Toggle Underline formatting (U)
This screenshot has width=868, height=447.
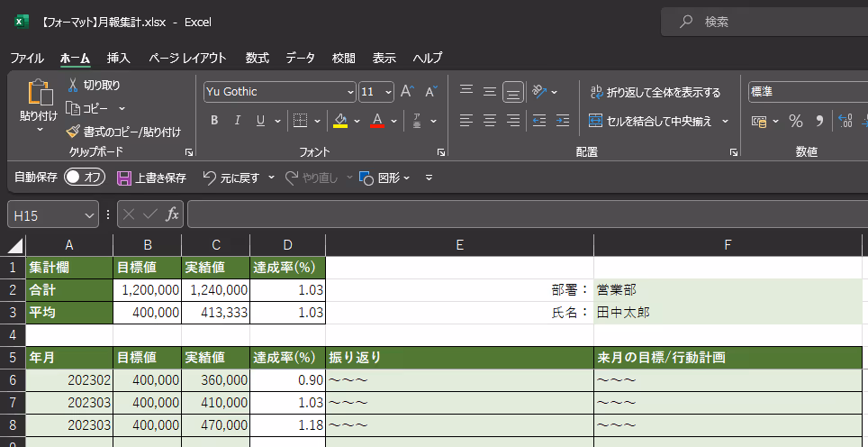point(260,121)
